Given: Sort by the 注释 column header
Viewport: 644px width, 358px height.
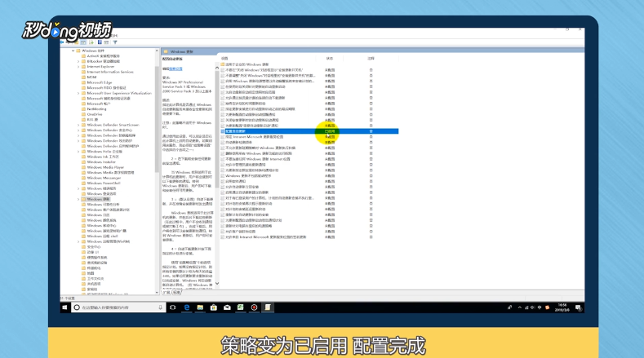Looking at the screenshot, I should click(371, 59).
